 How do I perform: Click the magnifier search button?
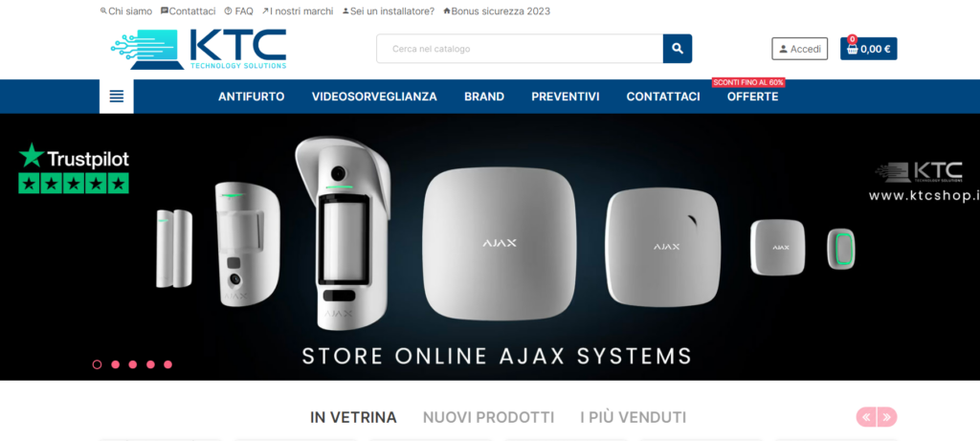(678, 49)
